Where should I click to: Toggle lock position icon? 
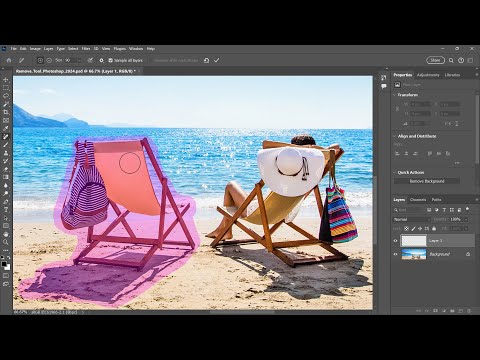420,229
